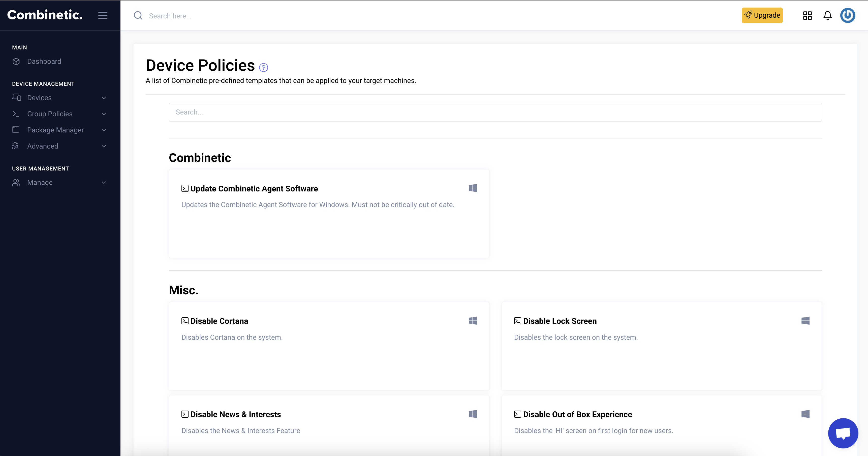Click the Updates the Combinetic Agent Software description

point(318,205)
